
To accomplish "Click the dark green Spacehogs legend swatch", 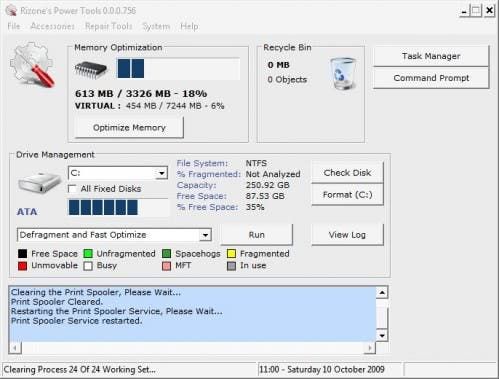I will (x=166, y=254).
